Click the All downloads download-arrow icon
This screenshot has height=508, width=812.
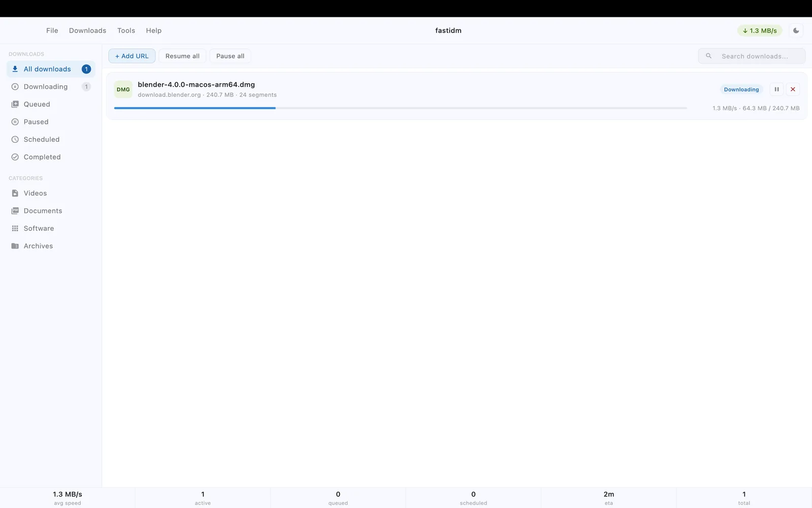[15, 69]
